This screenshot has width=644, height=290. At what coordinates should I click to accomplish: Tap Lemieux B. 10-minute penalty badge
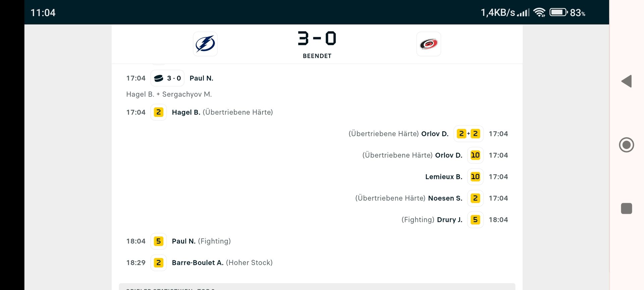tap(475, 177)
